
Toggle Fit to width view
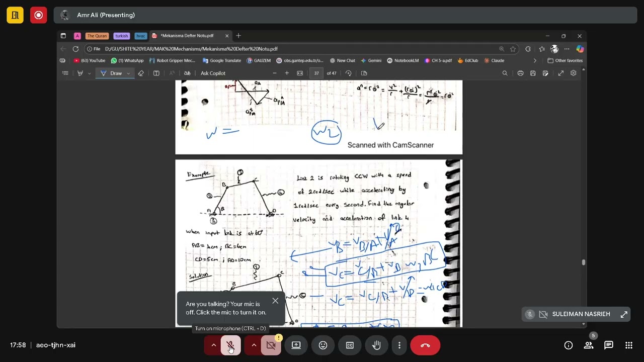[x=300, y=73]
